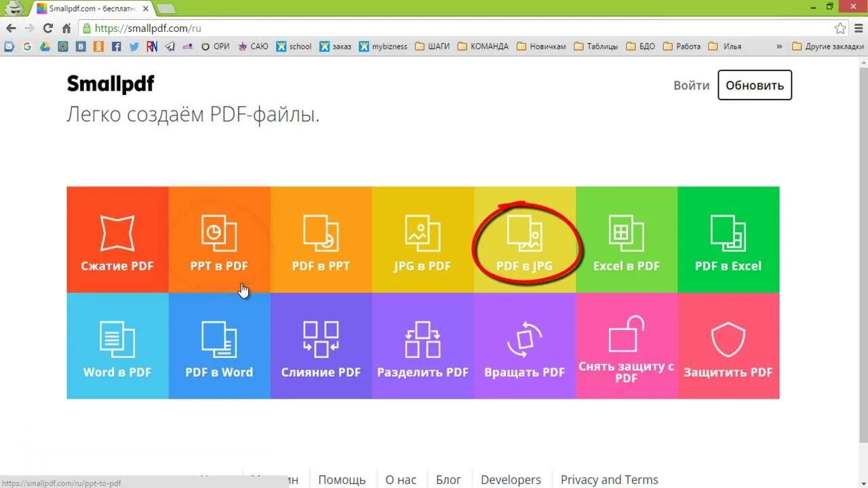868x488 pixels.
Task: Open the mybizness bookmark
Action: coord(383,47)
